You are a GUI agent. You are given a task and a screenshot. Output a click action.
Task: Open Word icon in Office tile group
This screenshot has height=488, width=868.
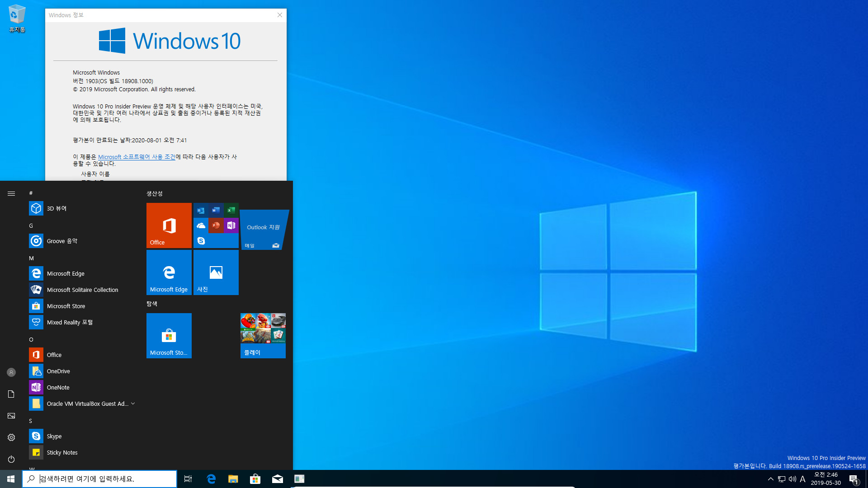216,211
